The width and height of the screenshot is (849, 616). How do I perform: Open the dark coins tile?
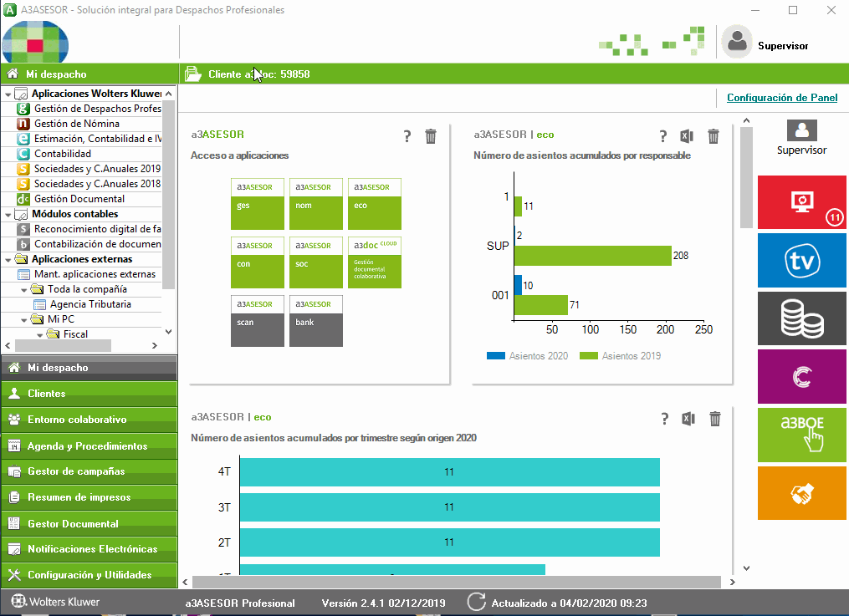tap(801, 318)
